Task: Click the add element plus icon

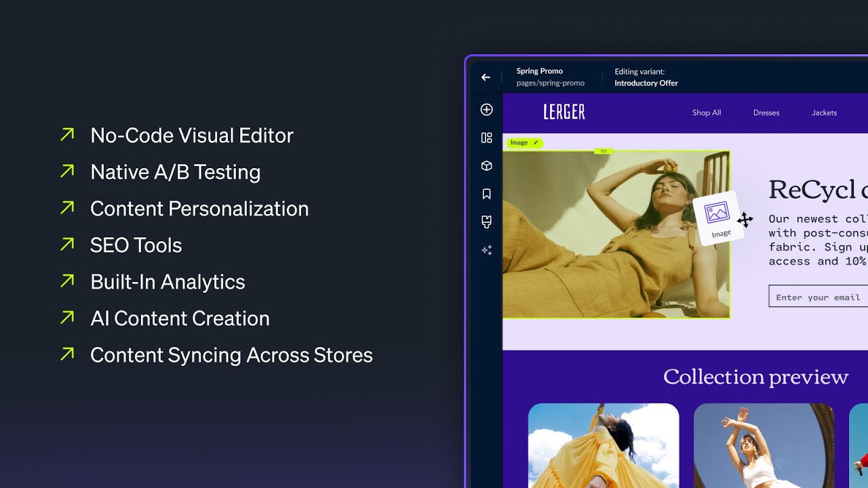Action: 486,109
